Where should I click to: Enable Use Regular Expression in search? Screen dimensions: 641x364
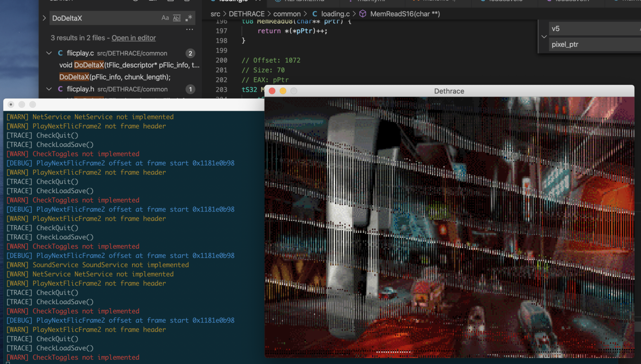tap(189, 18)
